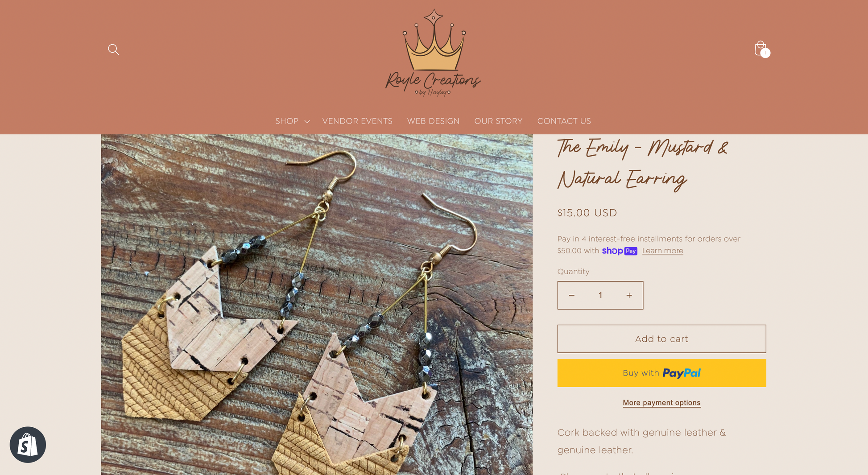Image resolution: width=868 pixels, height=475 pixels.
Task: Open the search magnifier icon
Action: 114,50
